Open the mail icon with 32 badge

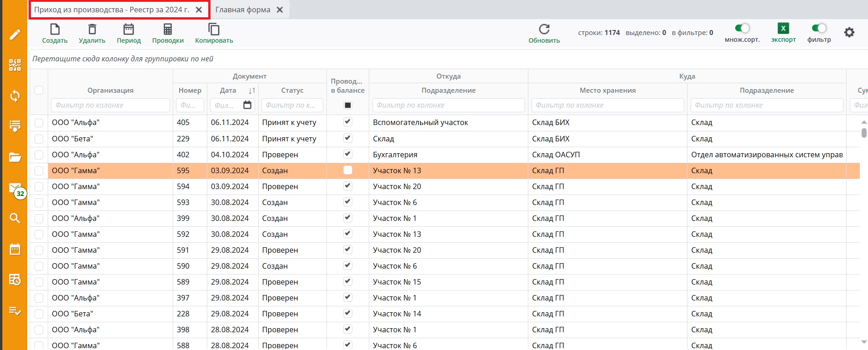[15, 188]
